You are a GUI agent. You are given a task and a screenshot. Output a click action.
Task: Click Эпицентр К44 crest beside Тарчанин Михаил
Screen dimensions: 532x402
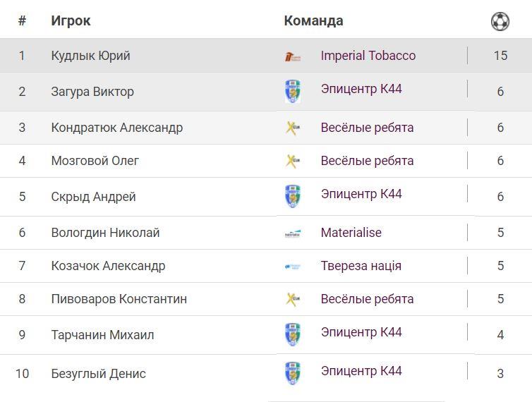(293, 334)
